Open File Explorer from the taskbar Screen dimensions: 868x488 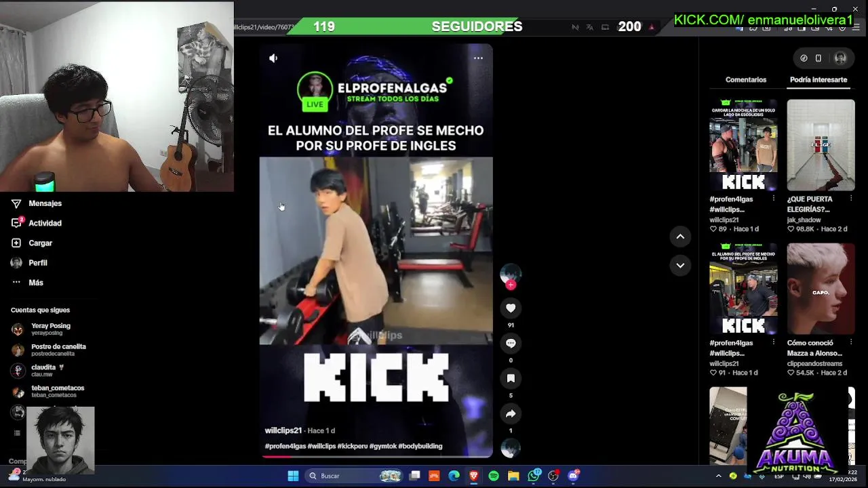point(513,476)
